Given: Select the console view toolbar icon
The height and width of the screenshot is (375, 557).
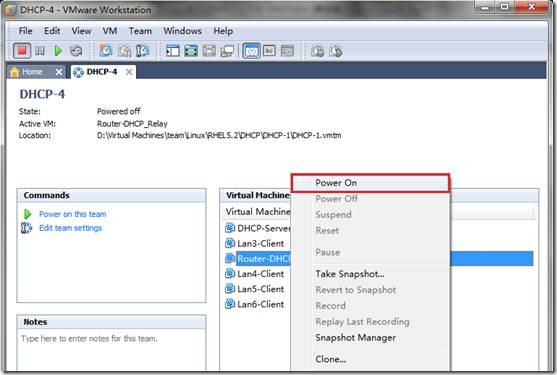Looking at the screenshot, I should tap(269, 51).
